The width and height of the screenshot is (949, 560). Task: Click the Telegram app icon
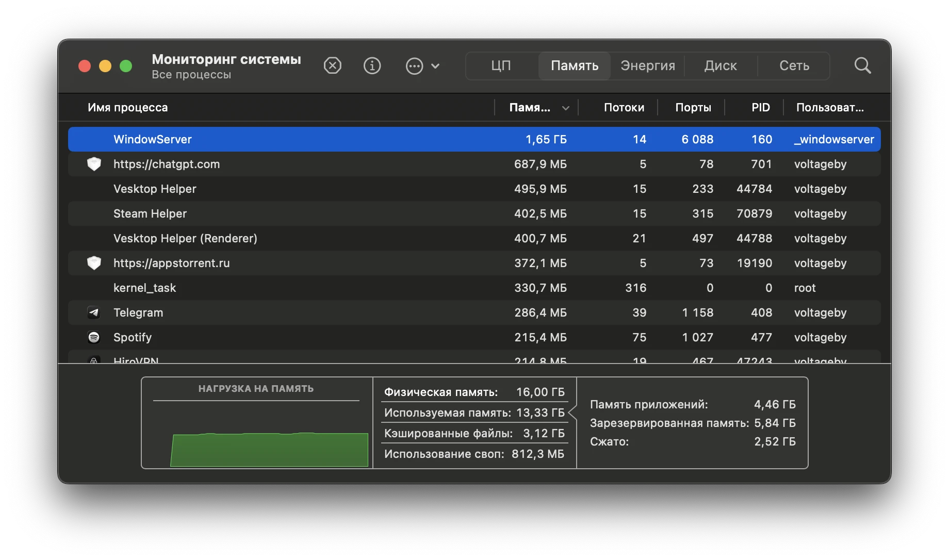coord(94,312)
